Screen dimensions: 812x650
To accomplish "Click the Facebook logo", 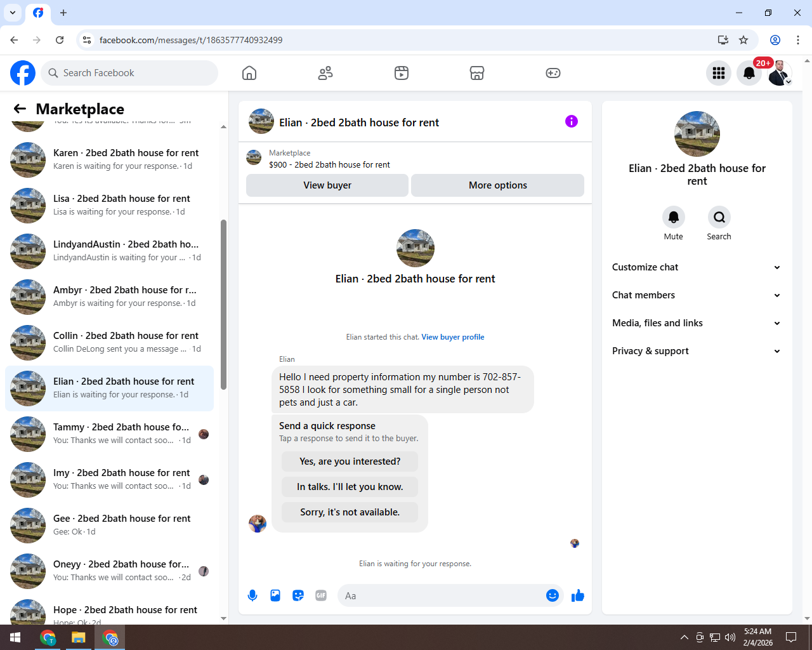I will tap(23, 73).
